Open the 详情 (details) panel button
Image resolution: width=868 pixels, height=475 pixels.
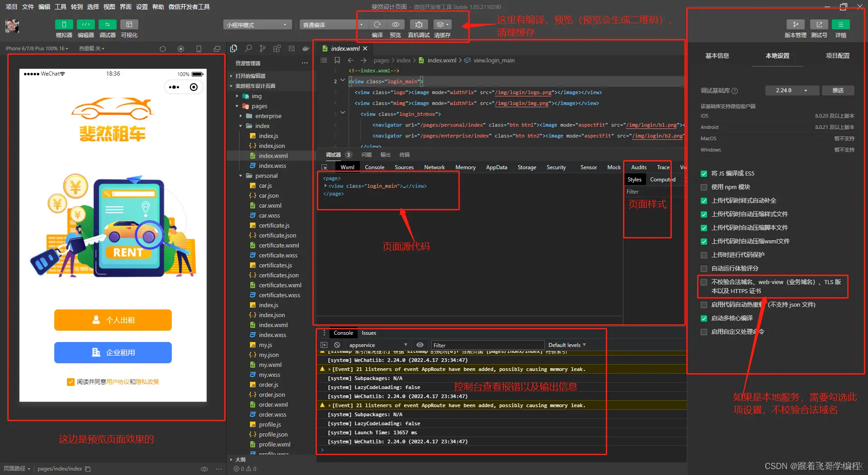(840, 24)
